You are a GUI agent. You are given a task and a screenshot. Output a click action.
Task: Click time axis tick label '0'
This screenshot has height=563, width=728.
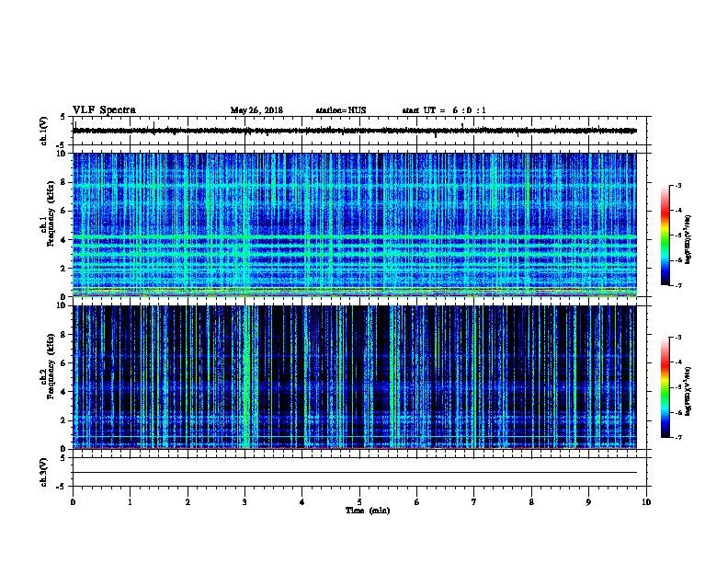(73, 502)
